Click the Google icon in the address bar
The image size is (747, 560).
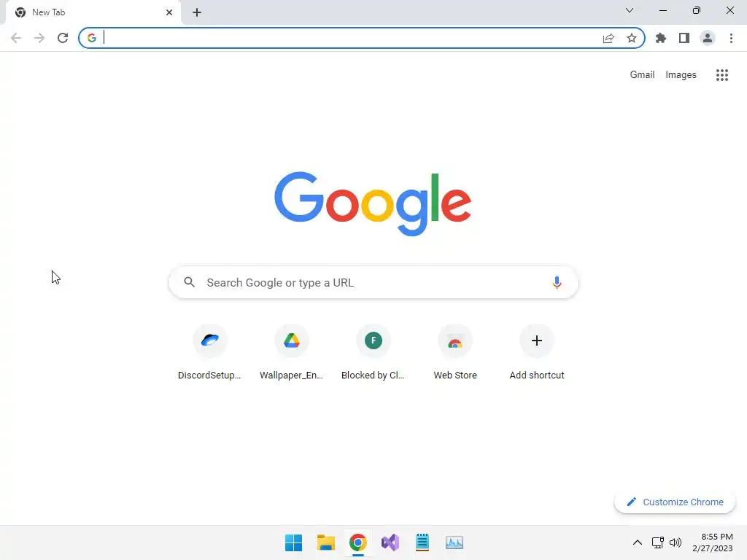tap(91, 38)
